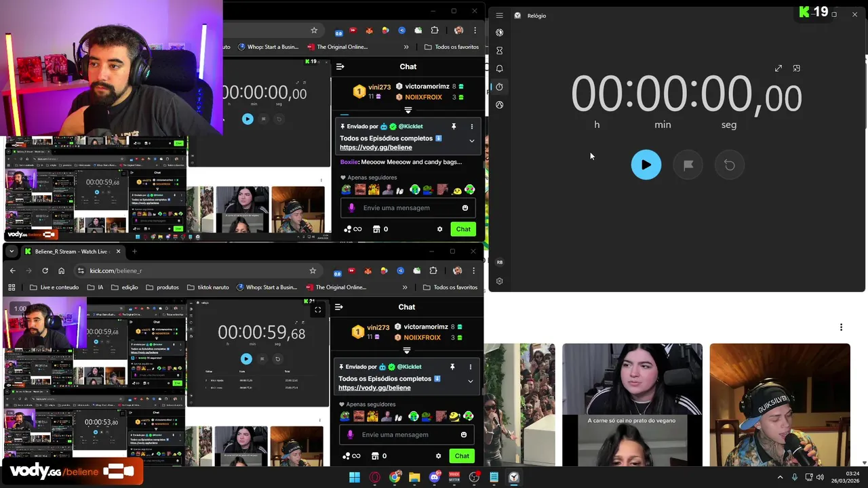Open the tab search dropdown in lower browser
This screenshot has width=868, height=488.
[x=12, y=251]
